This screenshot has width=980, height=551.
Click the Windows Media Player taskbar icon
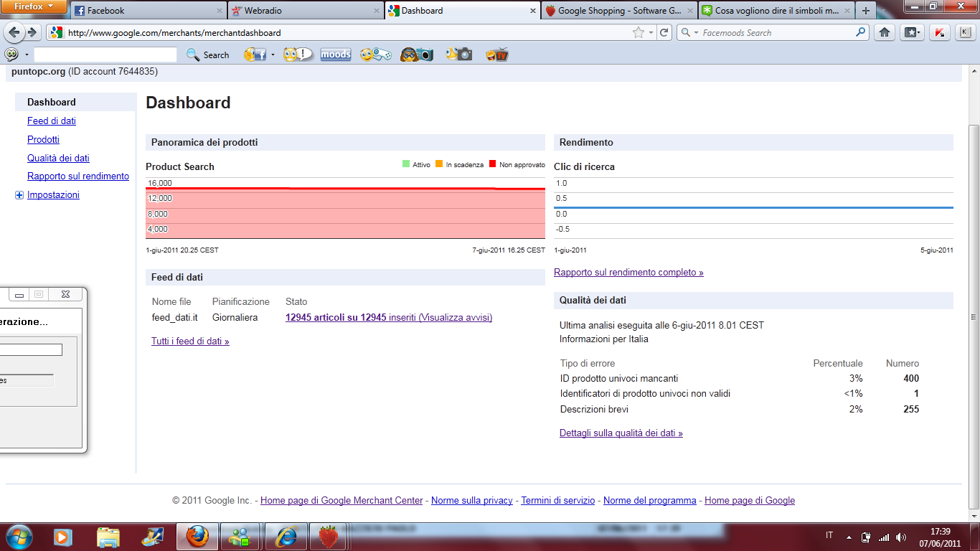(64, 536)
